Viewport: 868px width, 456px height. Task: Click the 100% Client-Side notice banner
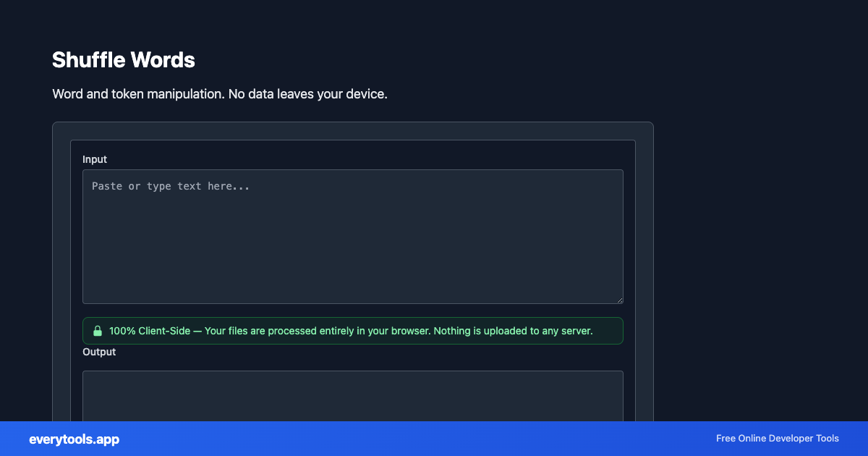[x=353, y=331]
